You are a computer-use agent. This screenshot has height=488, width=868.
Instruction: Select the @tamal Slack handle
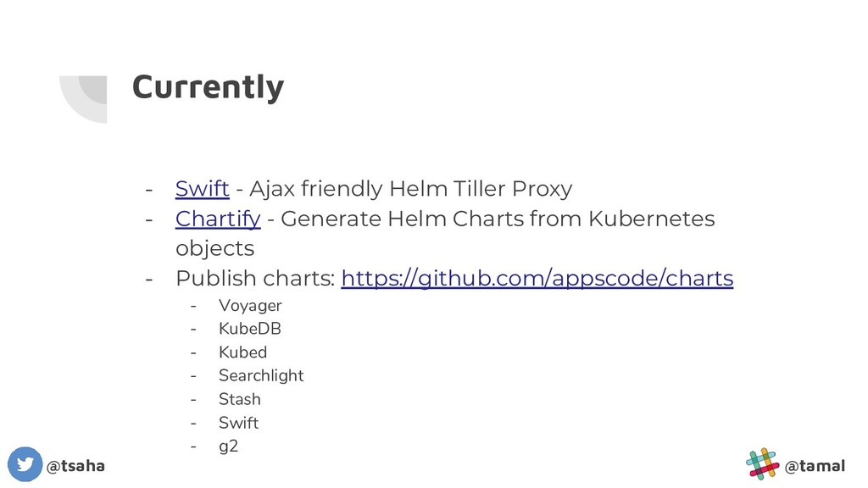click(815, 466)
